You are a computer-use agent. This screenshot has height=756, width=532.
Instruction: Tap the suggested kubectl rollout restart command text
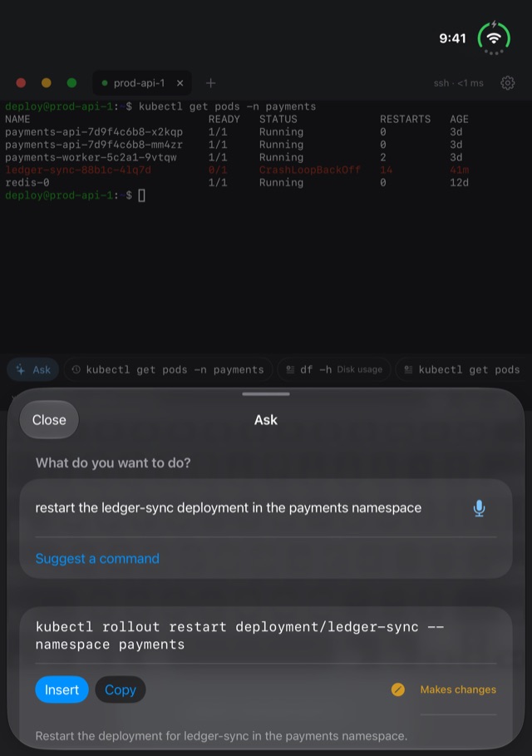(239, 635)
